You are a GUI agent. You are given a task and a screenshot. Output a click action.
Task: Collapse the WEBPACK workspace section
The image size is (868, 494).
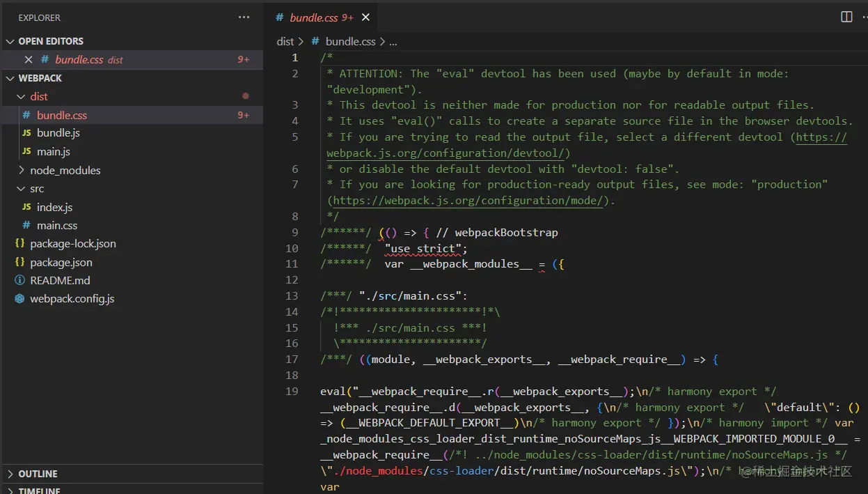pos(10,78)
